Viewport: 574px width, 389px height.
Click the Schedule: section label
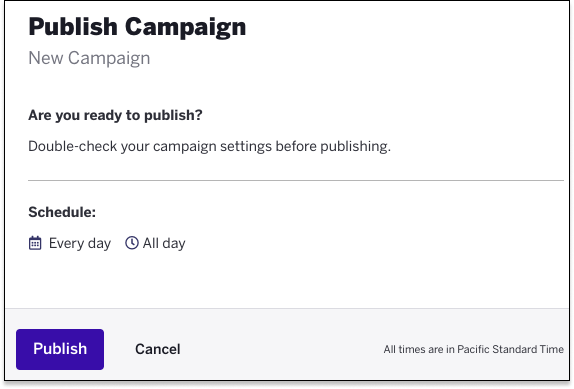(x=62, y=212)
